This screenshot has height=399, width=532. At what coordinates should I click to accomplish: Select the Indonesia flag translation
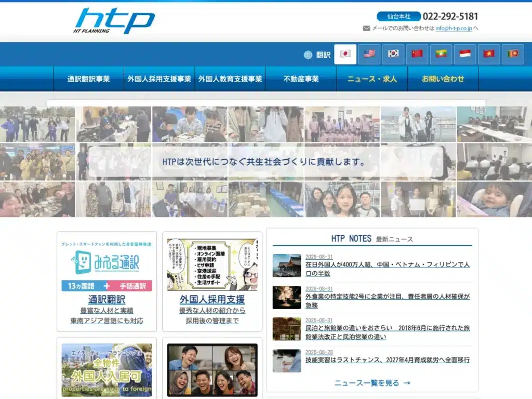[x=465, y=54]
